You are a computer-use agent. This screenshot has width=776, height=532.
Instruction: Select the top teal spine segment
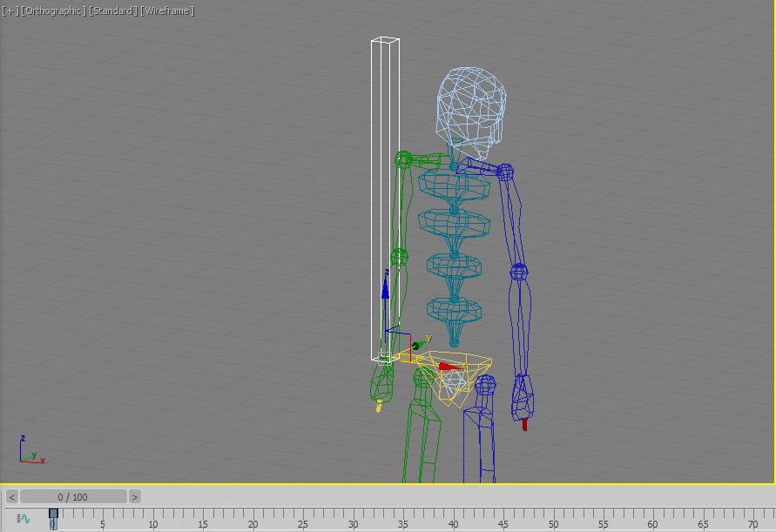(455, 185)
